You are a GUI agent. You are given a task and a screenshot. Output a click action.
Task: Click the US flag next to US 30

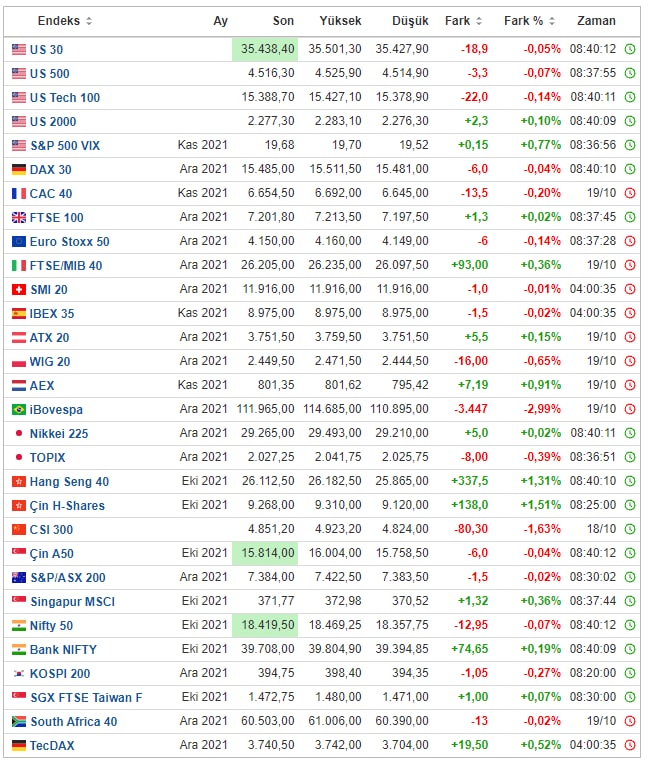19,49
